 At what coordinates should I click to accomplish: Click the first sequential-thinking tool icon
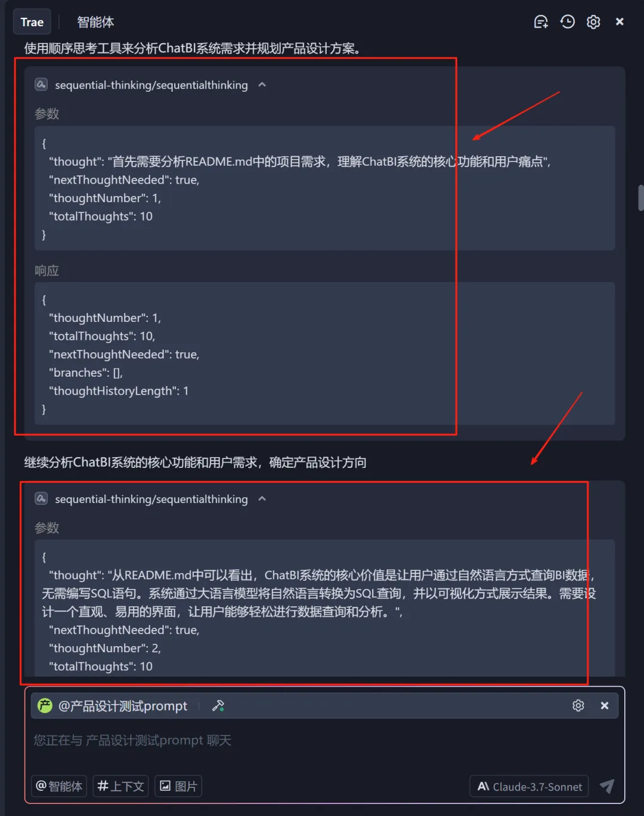point(41,84)
